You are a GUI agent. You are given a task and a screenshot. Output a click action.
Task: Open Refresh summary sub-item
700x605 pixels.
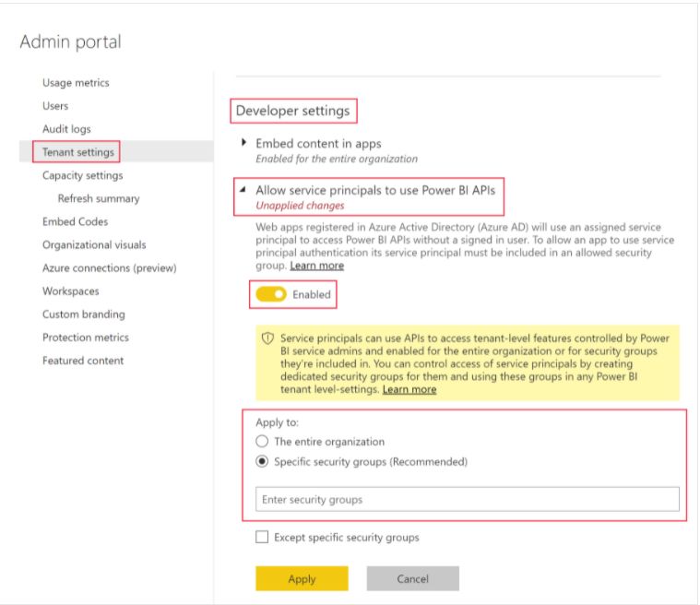[99, 198]
